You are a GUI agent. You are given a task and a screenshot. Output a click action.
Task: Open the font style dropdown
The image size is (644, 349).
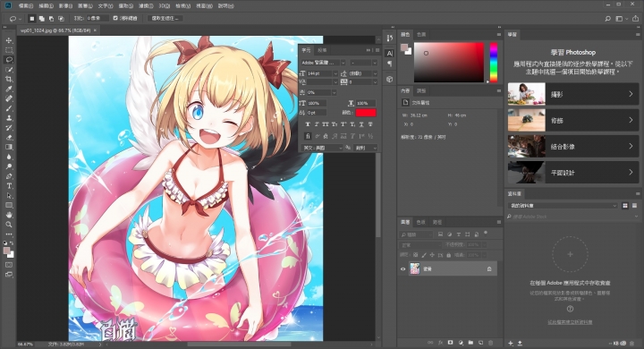[x=363, y=63]
